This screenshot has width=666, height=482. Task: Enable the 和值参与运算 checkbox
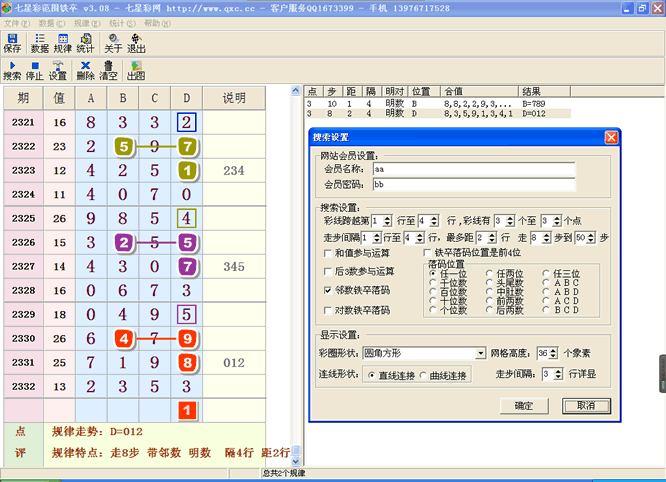[x=327, y=254]
